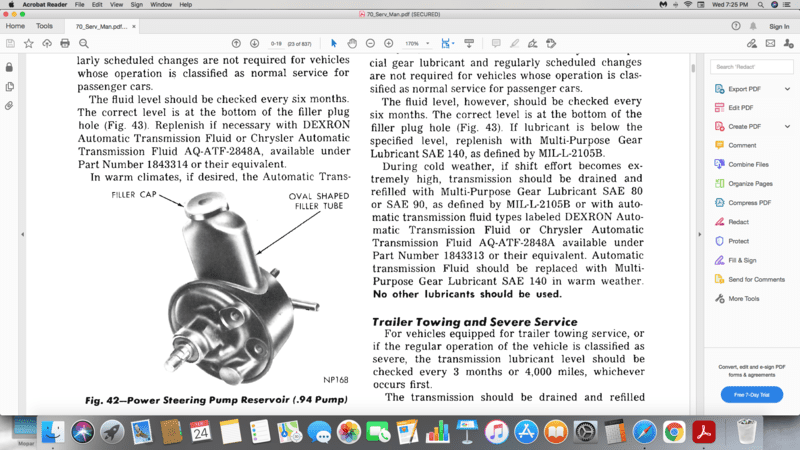This screenshot has height=450, width=800.
Task: Switch to the Tools tab
Action: tap(44, 26)
